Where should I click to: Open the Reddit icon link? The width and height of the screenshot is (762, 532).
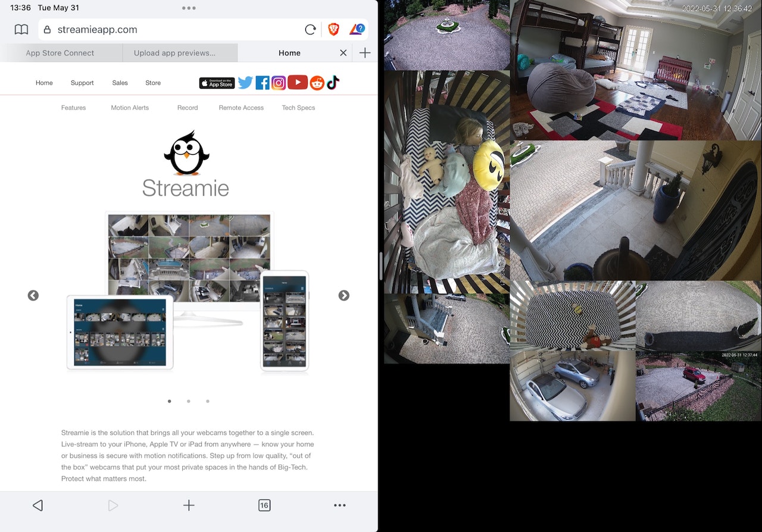pyautogui.click(x=317, y=83)
